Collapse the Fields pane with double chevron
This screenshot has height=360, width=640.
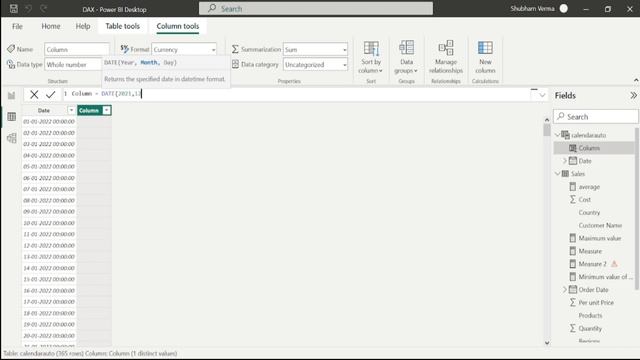tap(633, 96)
